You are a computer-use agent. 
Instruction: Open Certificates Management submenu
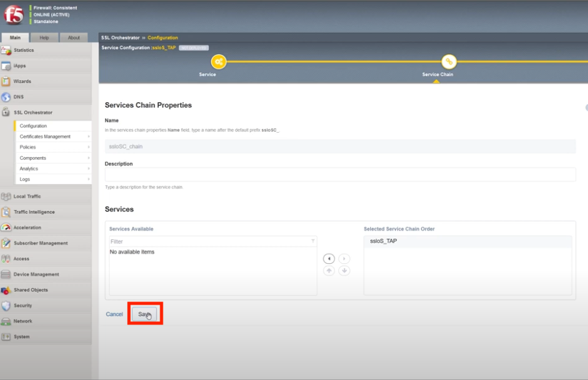coord(53,137)
